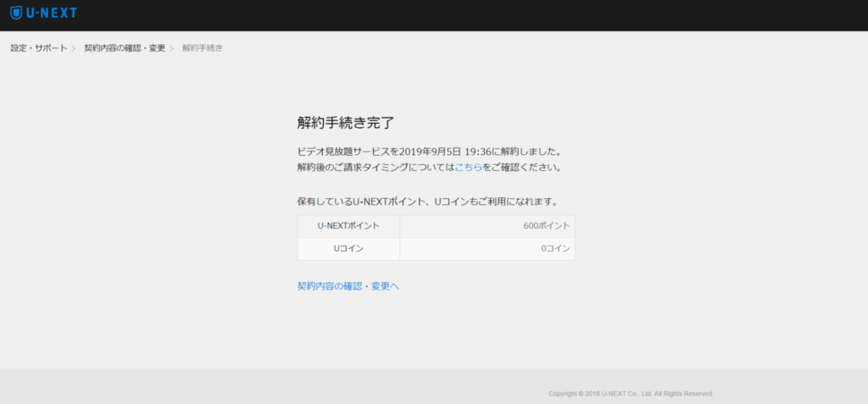Click the U-NEXT wordmark in header

tap(49, 14)
